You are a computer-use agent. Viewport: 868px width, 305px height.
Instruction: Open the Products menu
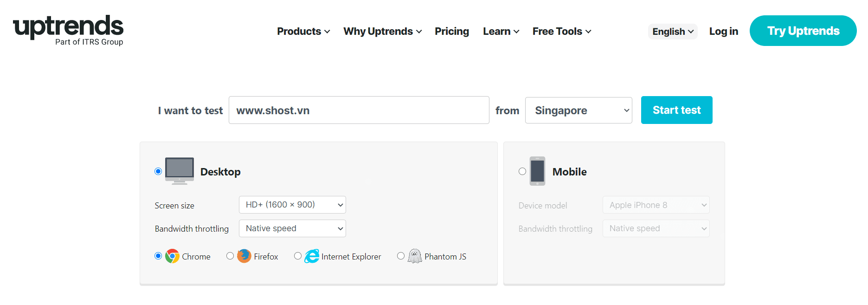point(303,32)
